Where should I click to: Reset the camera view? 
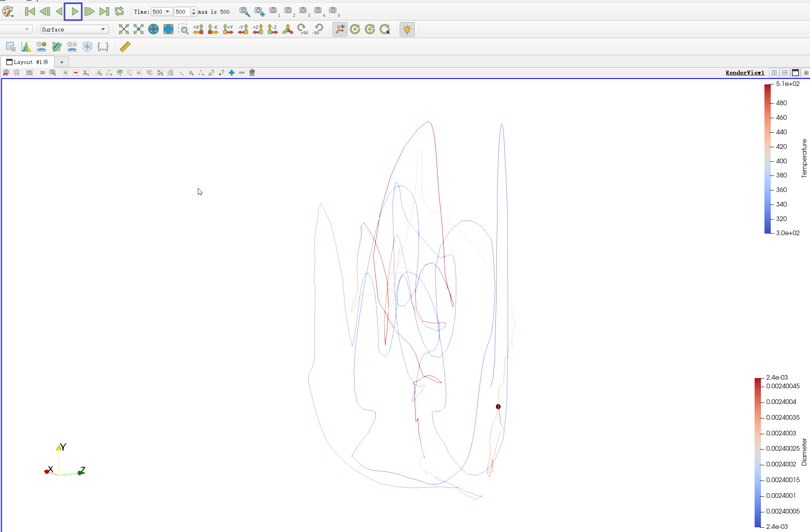coord(124,29)
